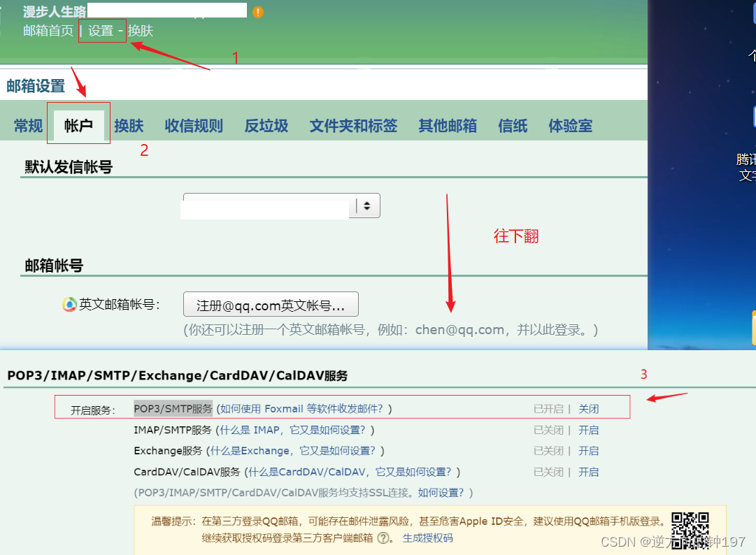
Task: Open the Foxmail usage help link
Action: pos(301,409)
